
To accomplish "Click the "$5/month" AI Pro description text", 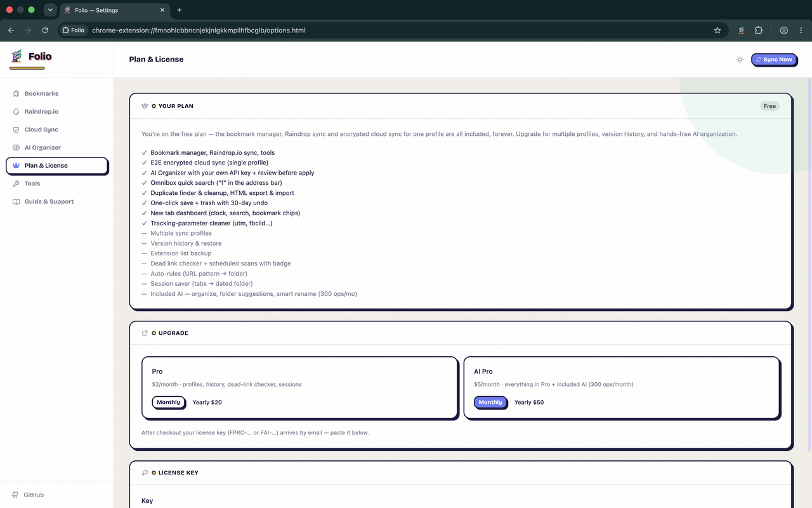I will 553,384.
